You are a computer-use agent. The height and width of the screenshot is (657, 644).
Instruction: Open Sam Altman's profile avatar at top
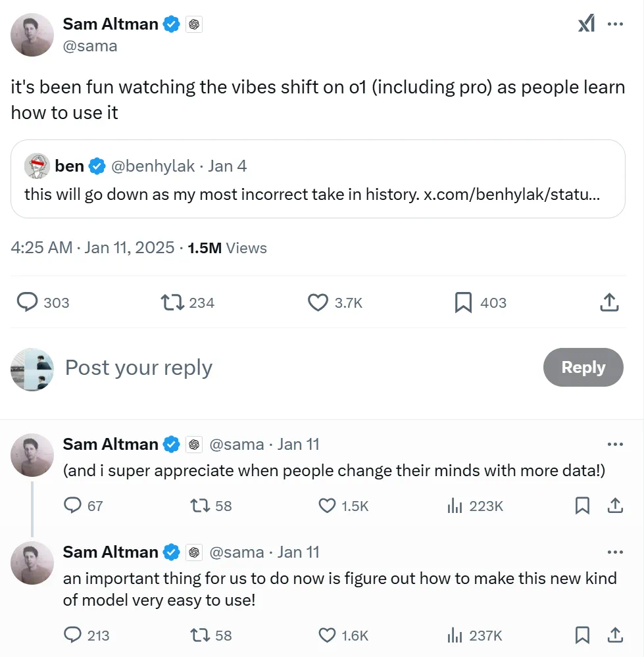point(32,35)
